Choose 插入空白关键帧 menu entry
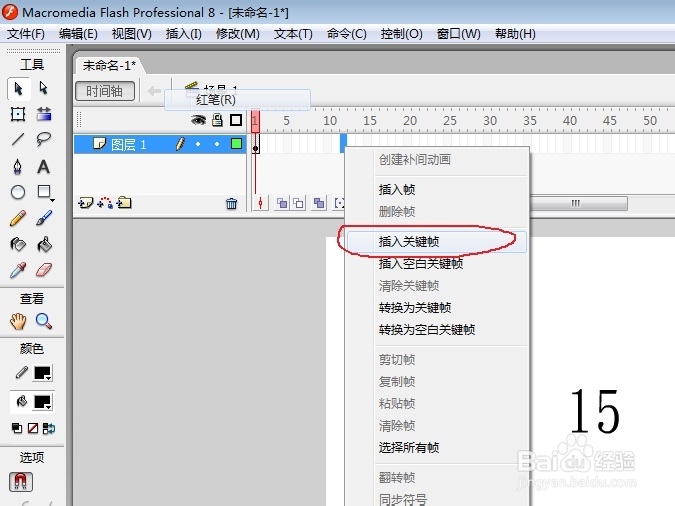Viewport: 675px width, 506px height. tap(437, 264)
